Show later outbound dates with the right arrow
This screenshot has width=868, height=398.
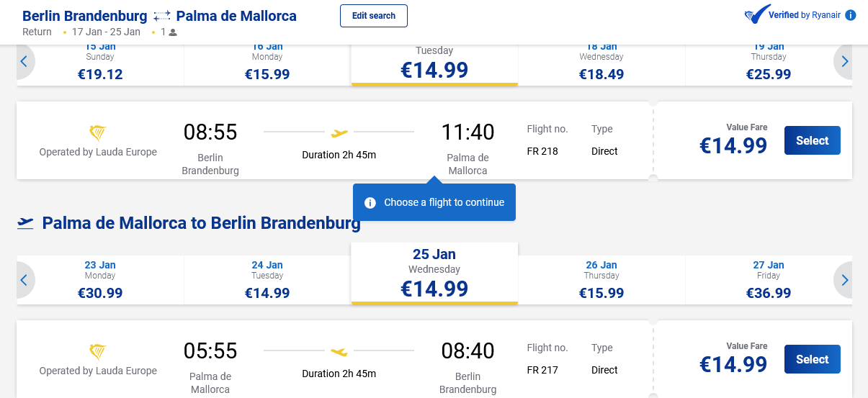point(844,62)
